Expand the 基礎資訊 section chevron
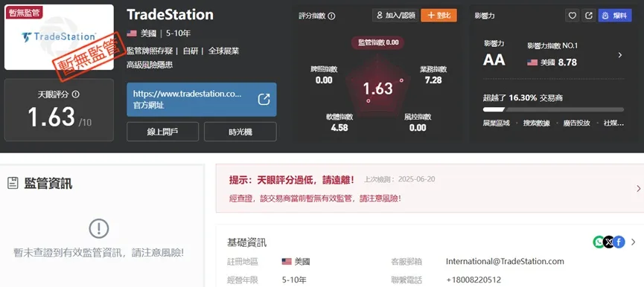The height and width of the screenshot is (287, 644). pos(633,242)
